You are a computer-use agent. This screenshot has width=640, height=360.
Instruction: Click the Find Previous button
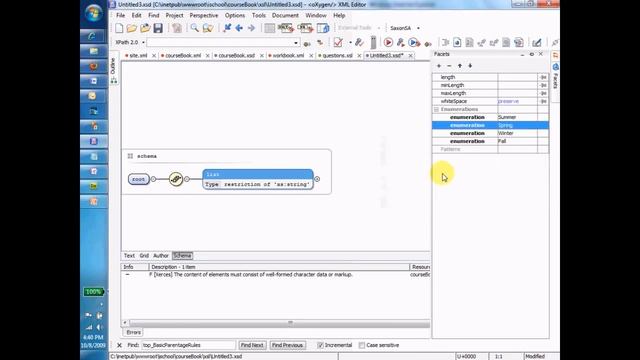pyautogui.click(x=287, y=345)
